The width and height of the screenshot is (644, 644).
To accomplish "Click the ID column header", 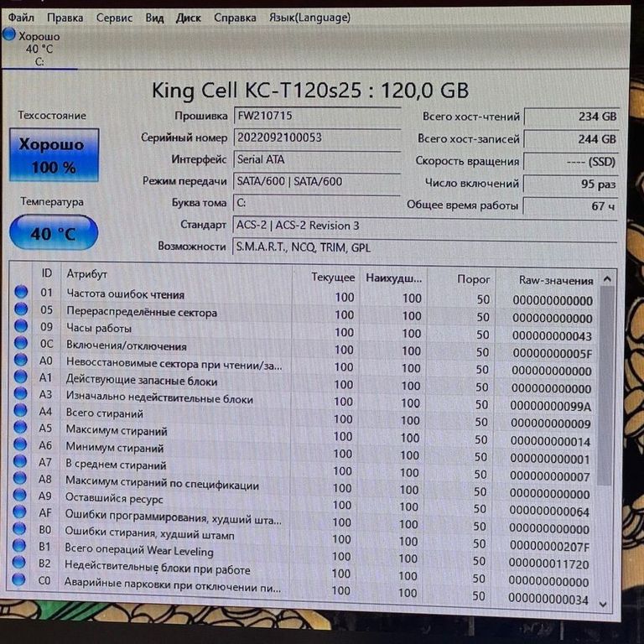I will [46, 273].
